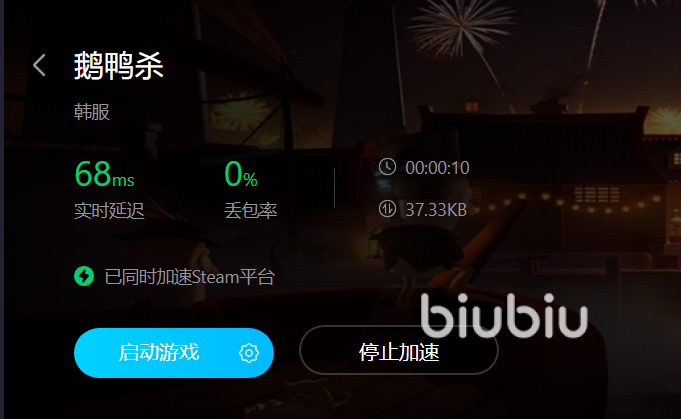Click the fireworks in the background art
Image resolution: width=681 pixels, height=419 pixels.
point(460,28)
